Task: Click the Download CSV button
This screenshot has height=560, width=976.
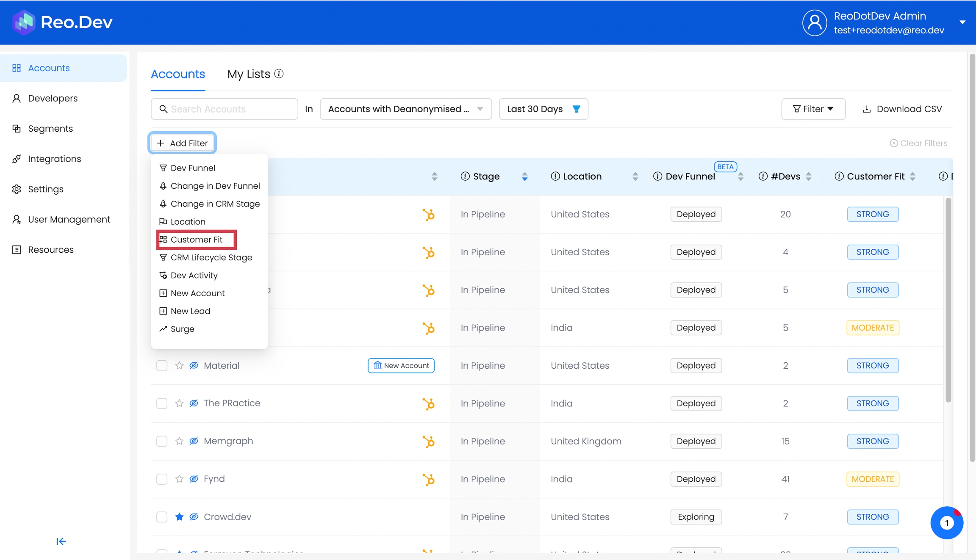Action: click(902, 109)
